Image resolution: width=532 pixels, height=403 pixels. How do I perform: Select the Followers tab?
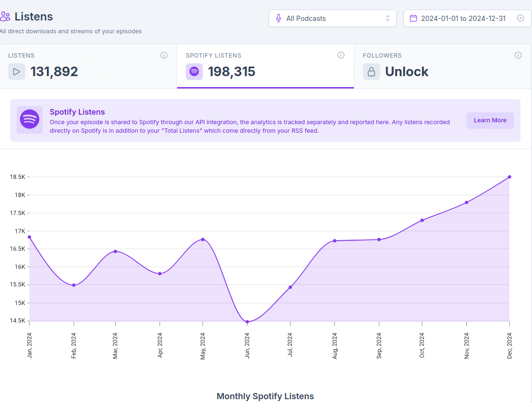[442, 66]
